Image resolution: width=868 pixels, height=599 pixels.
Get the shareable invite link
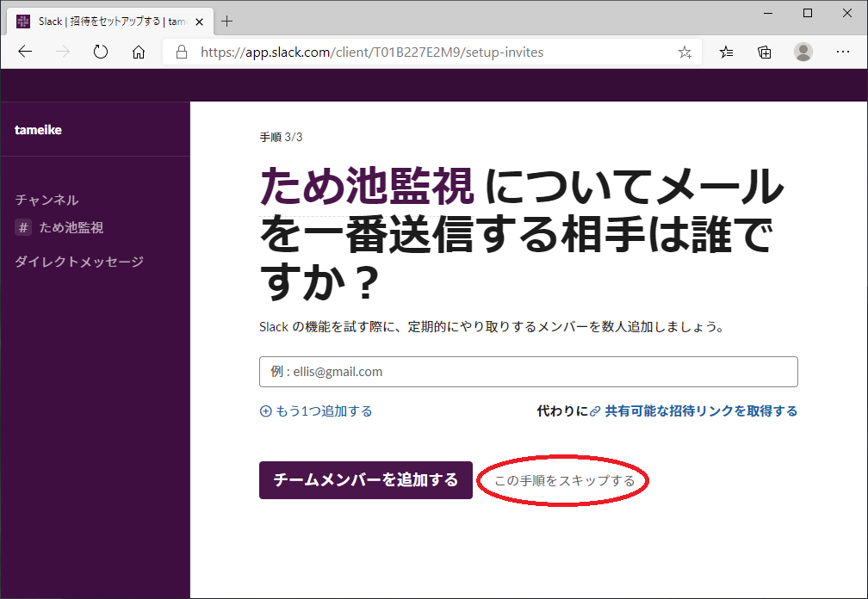coord(700,411)
